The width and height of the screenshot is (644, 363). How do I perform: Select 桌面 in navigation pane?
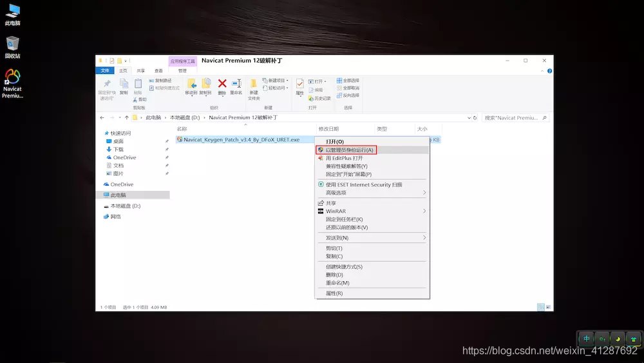click(x=118, y=141)
